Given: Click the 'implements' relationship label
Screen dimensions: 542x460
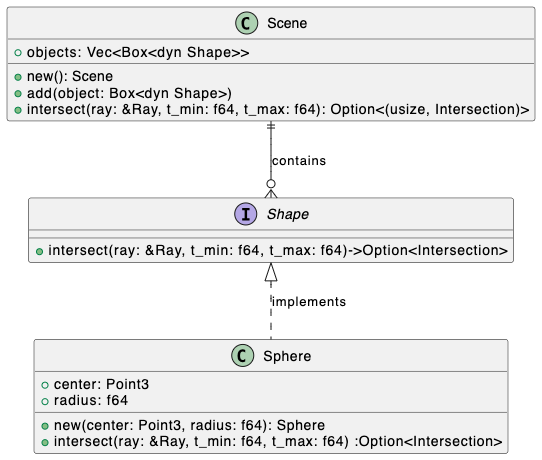Looking at the screenshot, I should point(309,301).
